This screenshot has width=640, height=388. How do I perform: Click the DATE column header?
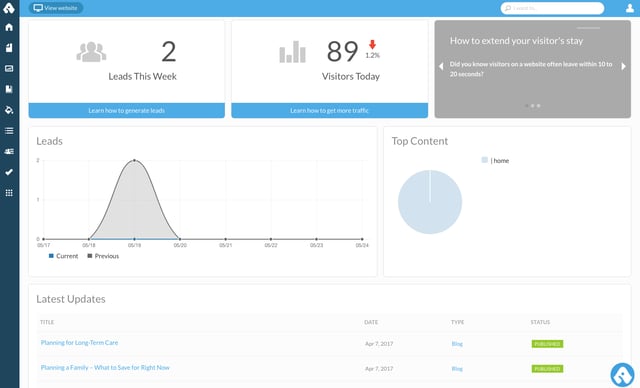point(371,322)
